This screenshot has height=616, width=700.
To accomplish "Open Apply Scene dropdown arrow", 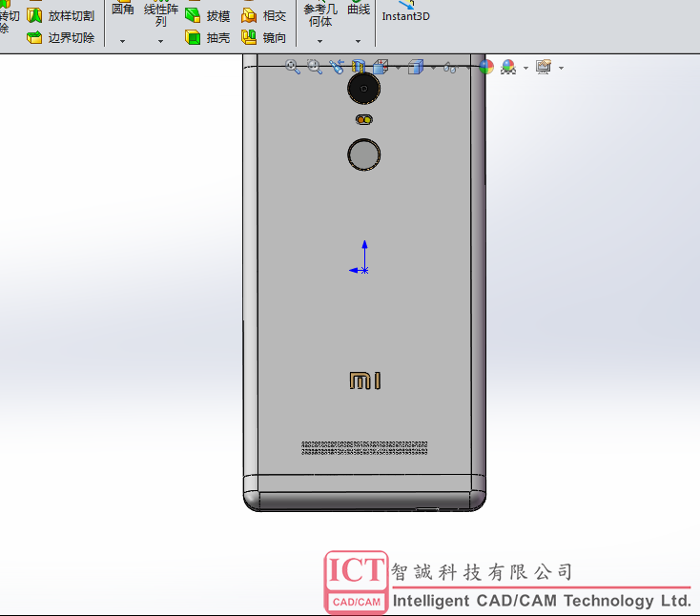I will [x=525, y=68].
